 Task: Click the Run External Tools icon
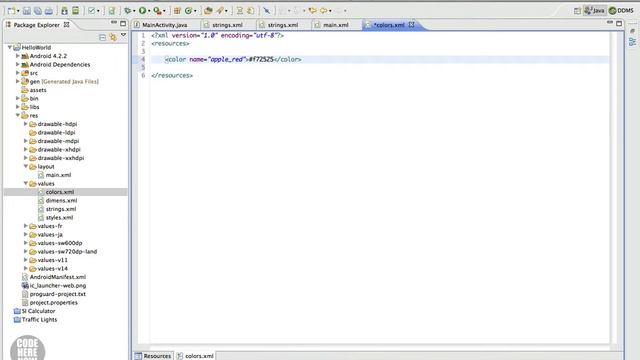click(157, 11)
